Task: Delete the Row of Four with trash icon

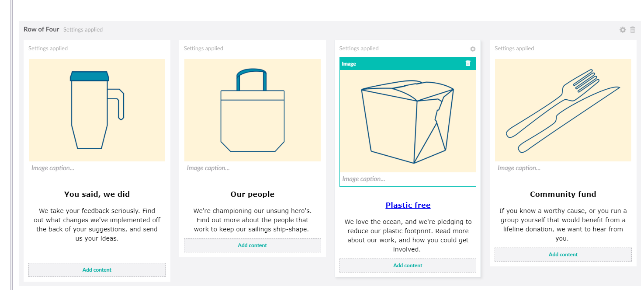Action: [633, 30]
